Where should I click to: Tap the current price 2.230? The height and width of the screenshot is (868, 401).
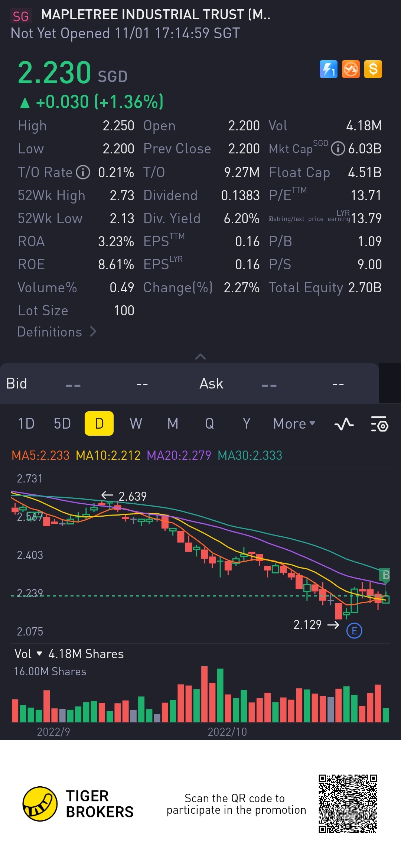(54, 72)
